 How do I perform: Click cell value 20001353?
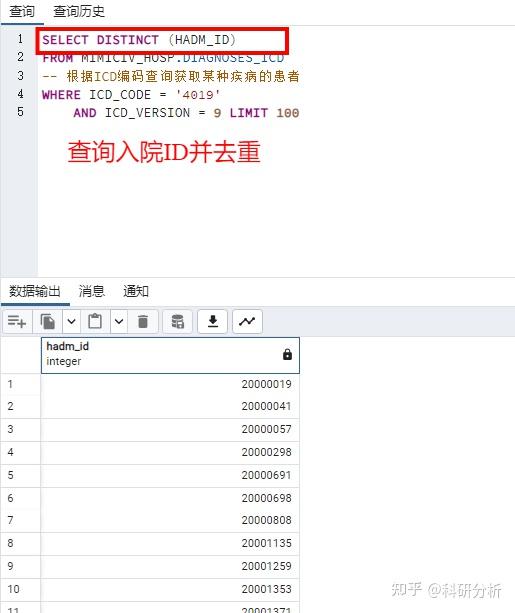(x=266, y=589)
